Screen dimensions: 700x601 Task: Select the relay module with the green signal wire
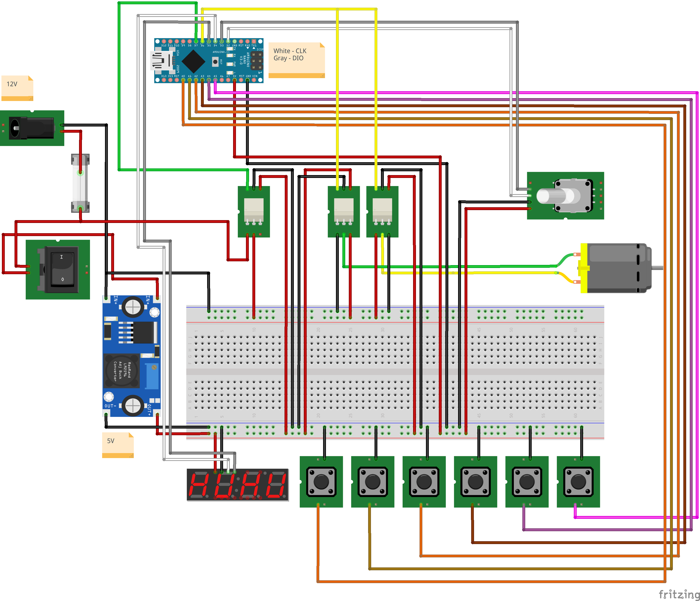pyautogui.click(x=254, y=212)
